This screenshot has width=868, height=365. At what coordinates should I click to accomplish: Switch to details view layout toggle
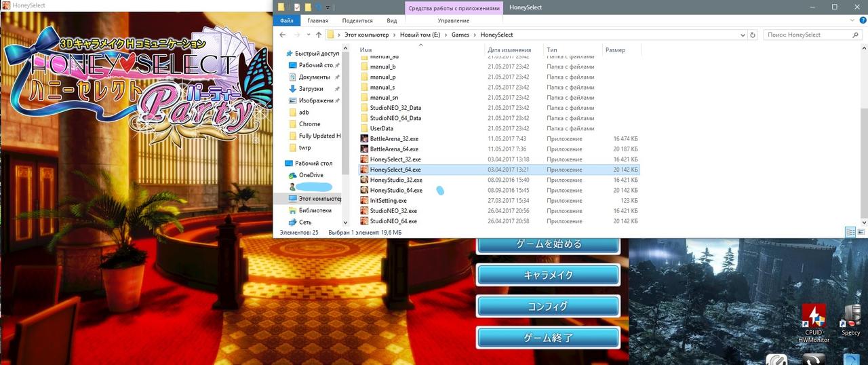tap(850, 232)
